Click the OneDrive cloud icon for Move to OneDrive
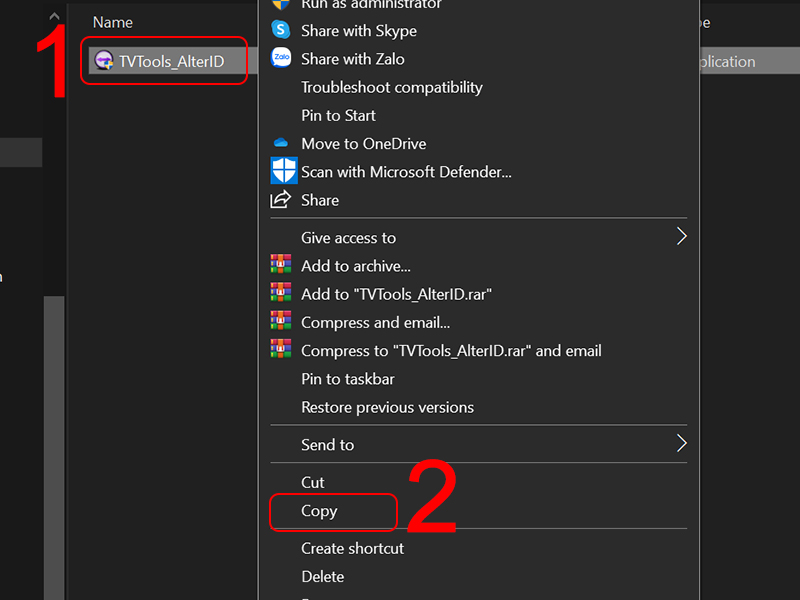800x600 pixels. (x=283, y=143)
